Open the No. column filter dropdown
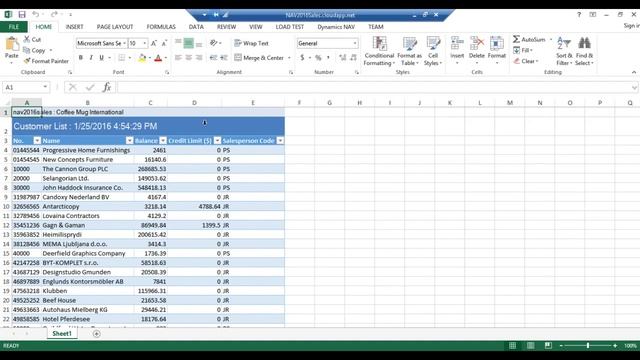This screenshot has height=360, width=640. click(x=37, y=140)
